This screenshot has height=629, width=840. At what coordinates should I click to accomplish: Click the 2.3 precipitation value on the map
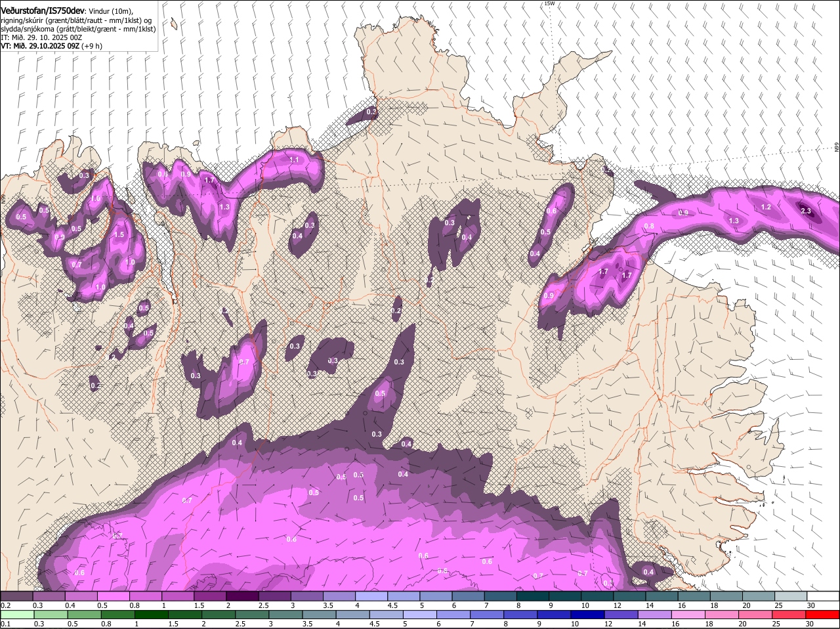[807, 211]
